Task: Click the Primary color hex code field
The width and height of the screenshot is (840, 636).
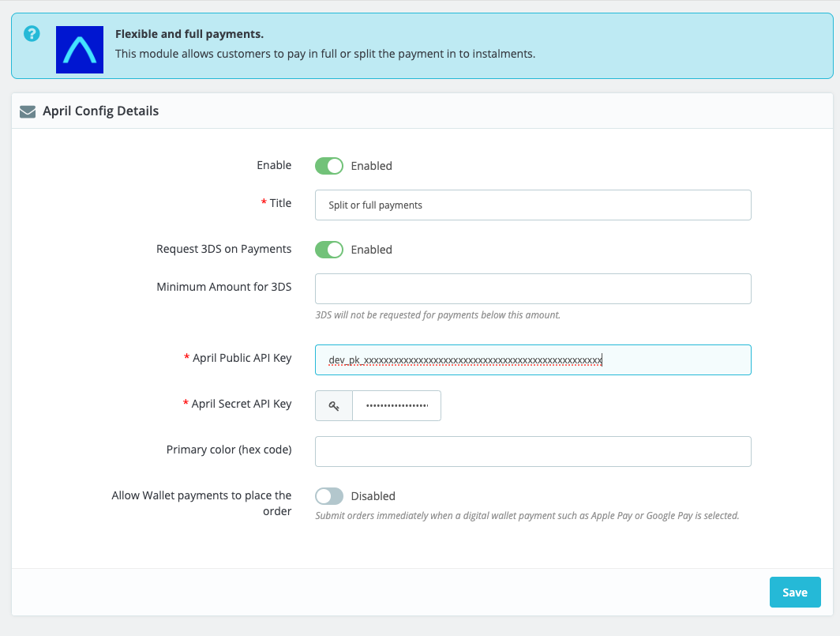Action: tap(533, 451)
